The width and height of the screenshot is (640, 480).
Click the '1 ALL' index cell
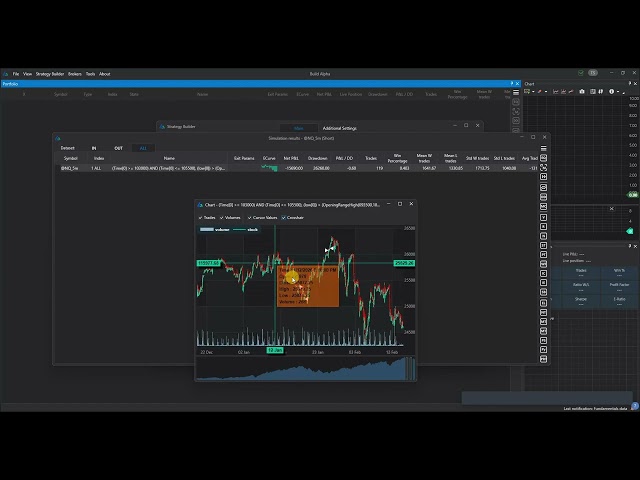coord(96,168)
